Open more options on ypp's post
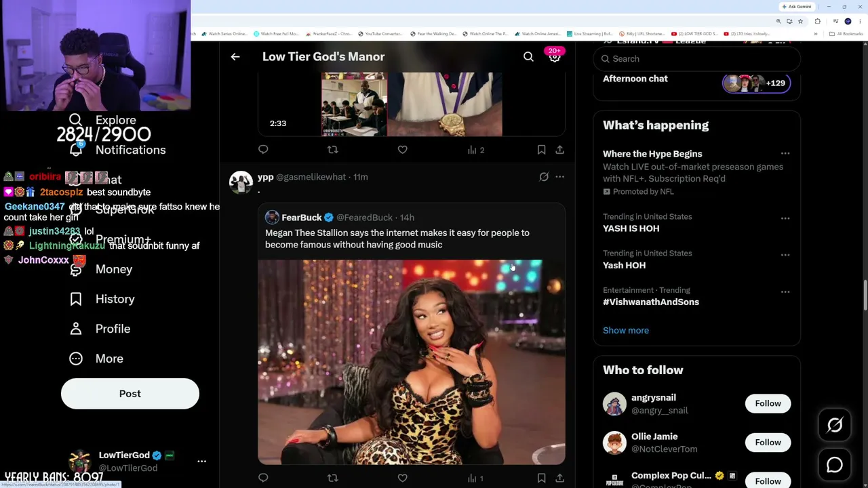868x488 pixels. [559, 177]
